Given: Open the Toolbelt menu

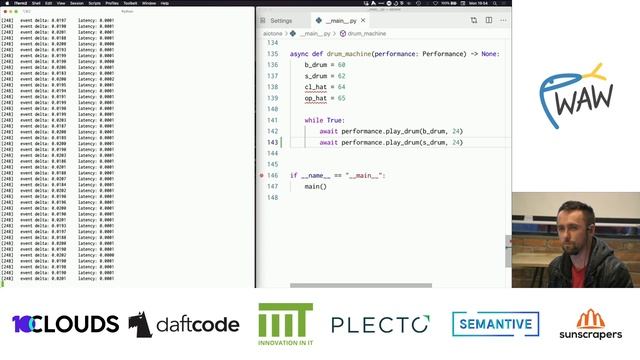Looking at the screenshot, I should 130,3.
